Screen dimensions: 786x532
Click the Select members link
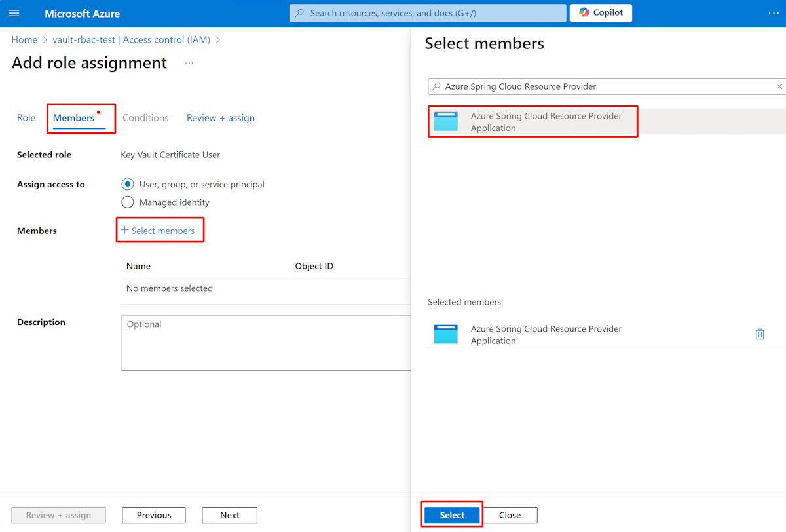tap(160, 230)
